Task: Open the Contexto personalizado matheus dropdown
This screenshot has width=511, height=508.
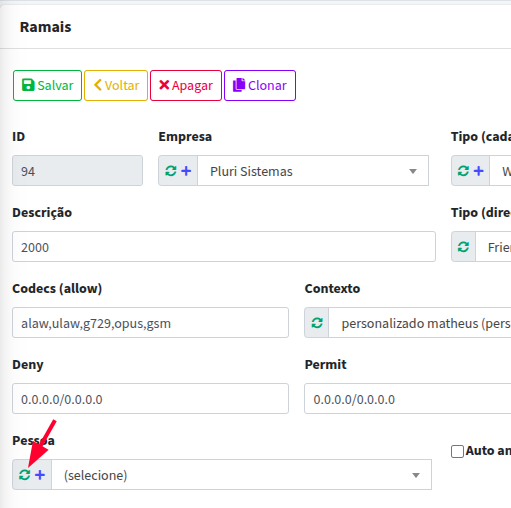Action: pos(420,323)
